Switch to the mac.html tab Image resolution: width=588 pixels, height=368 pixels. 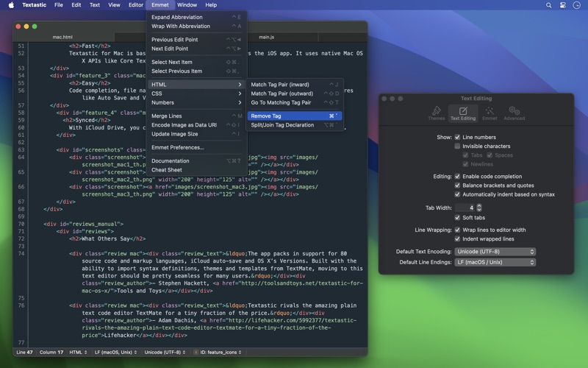pos(62,38)
